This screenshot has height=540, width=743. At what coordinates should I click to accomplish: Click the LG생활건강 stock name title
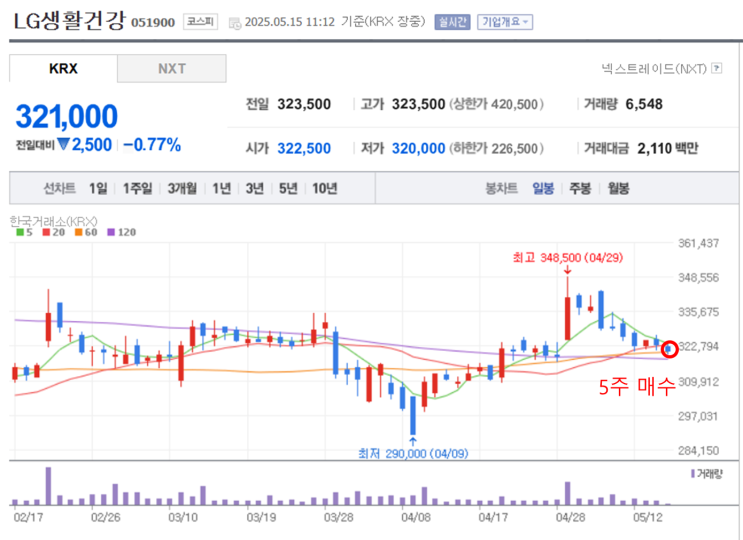pos(70,21)
